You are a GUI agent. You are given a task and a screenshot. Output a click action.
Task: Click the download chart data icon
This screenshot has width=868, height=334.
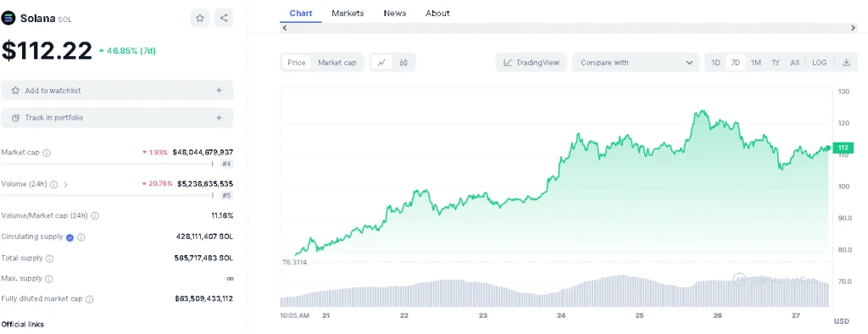[x=846, y=63]
